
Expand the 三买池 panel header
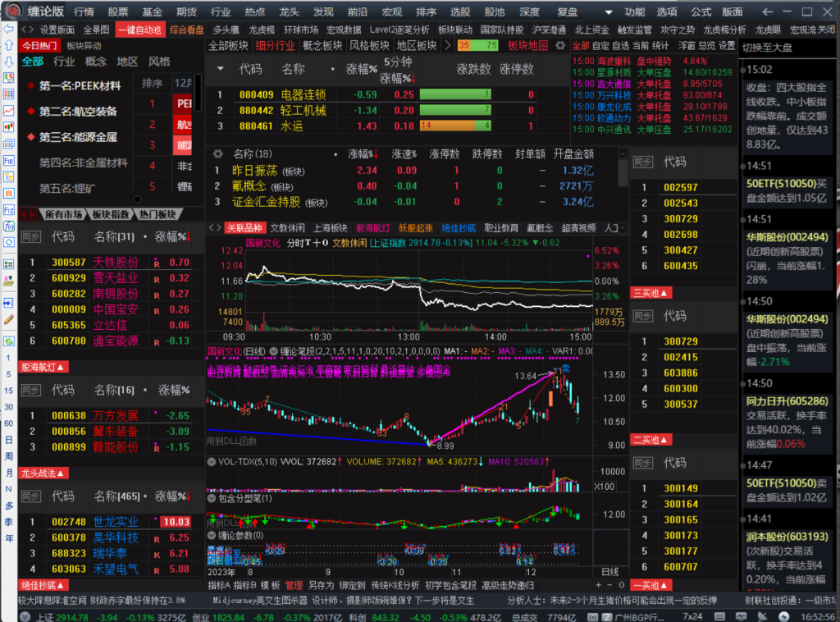tap(651, 293)
